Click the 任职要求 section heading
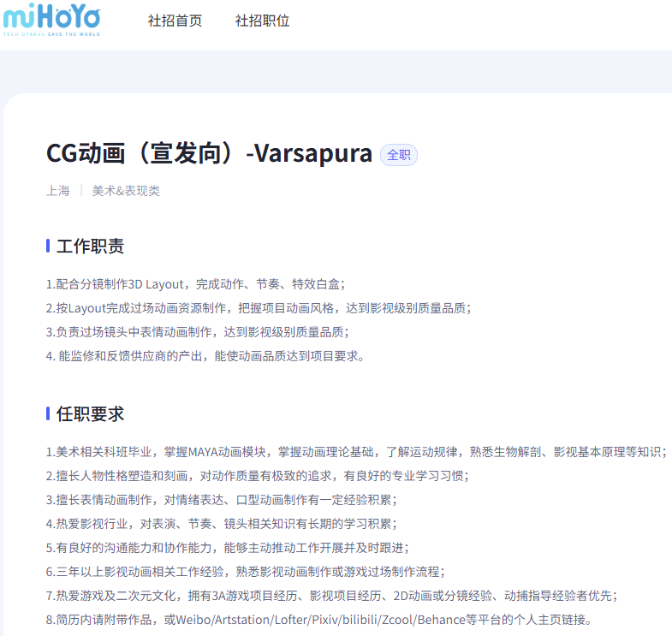The image size is (672, 636). [x=90, y=414]
